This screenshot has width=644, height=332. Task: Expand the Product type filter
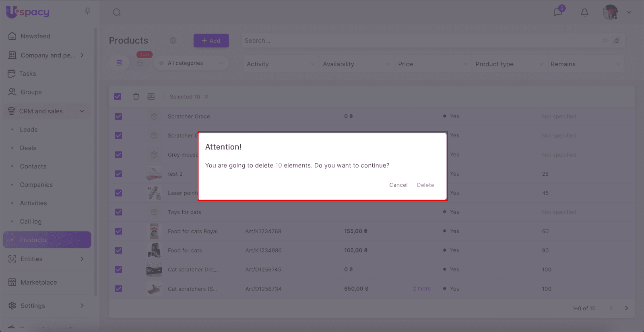pyautogui.click(x=509, y=64)
